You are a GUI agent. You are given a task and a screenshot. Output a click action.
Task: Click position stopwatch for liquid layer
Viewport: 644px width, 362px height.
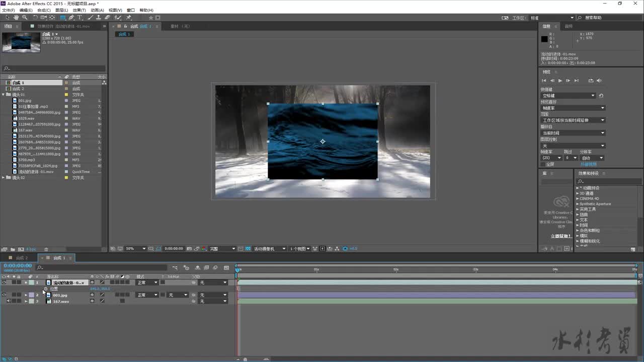point(45,289)
